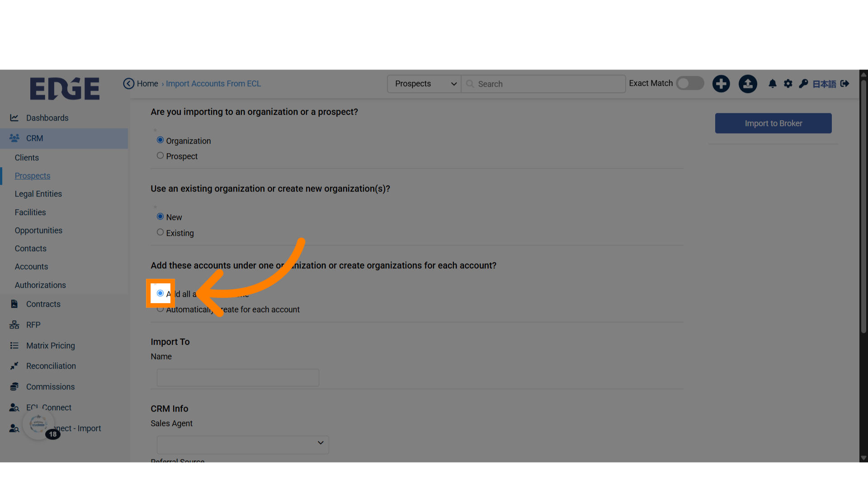Image resolution: width=868 pixels, height=488 pixels.
Task: Open Matrix Pricing in sidebar
Action: (x=50, y=346)
